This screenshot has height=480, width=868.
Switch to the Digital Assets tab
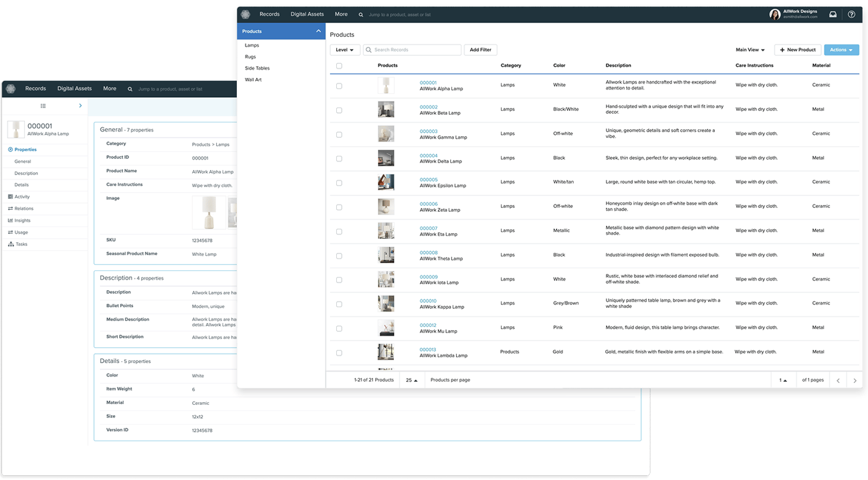point(307,14)
